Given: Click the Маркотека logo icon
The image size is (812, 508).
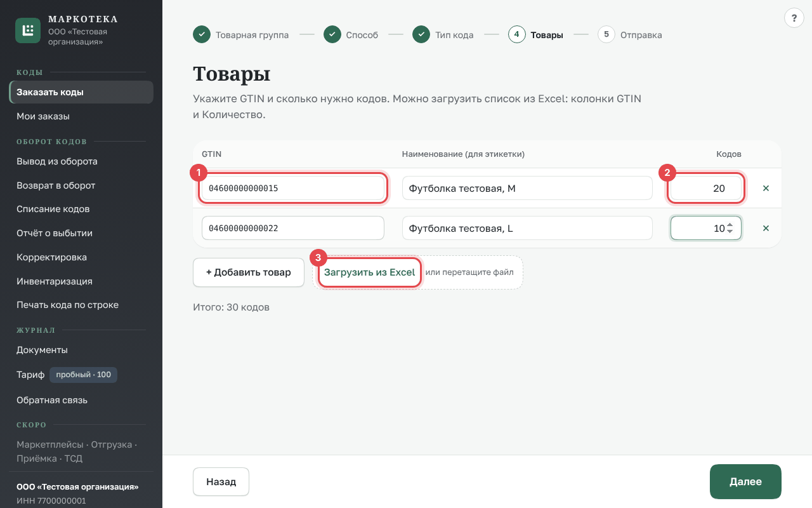Looking at the screenshot, I should click(x=28, y=30).
